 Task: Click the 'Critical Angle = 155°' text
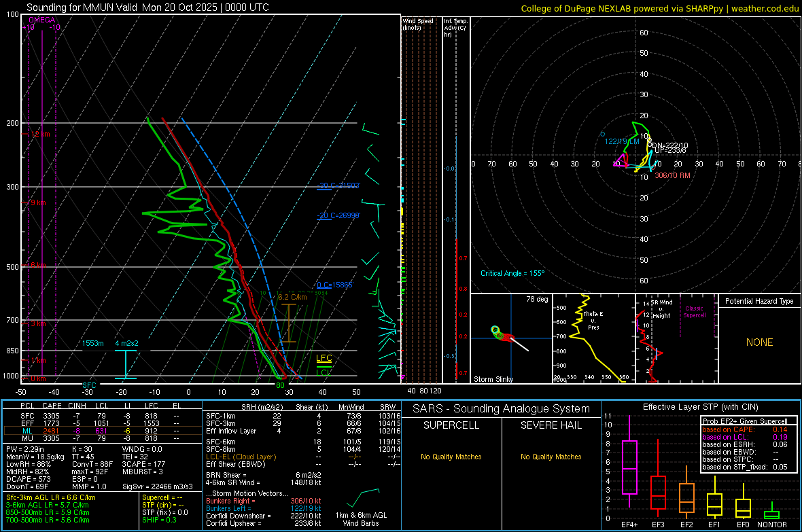512,273
